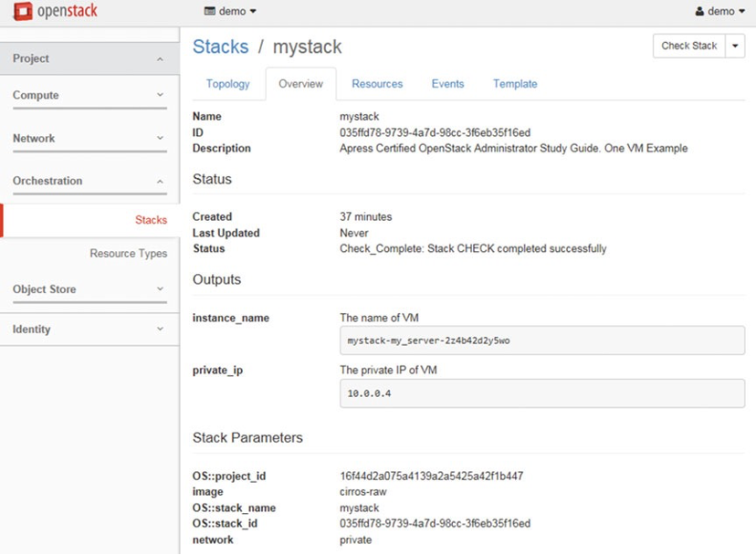
Task: Click the OS::project_id value 16f44d2a...
Action: (432, 476)
